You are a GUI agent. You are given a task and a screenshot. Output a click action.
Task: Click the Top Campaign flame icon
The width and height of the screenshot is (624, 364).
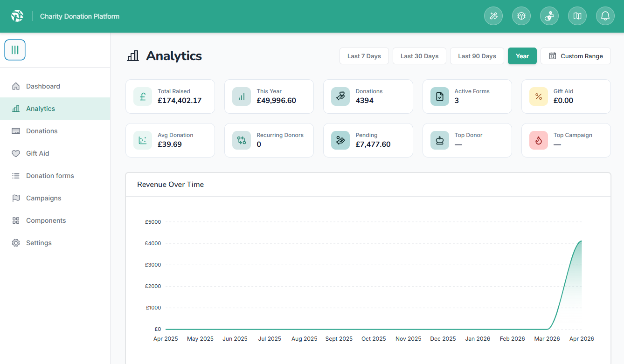click(539, 140)
